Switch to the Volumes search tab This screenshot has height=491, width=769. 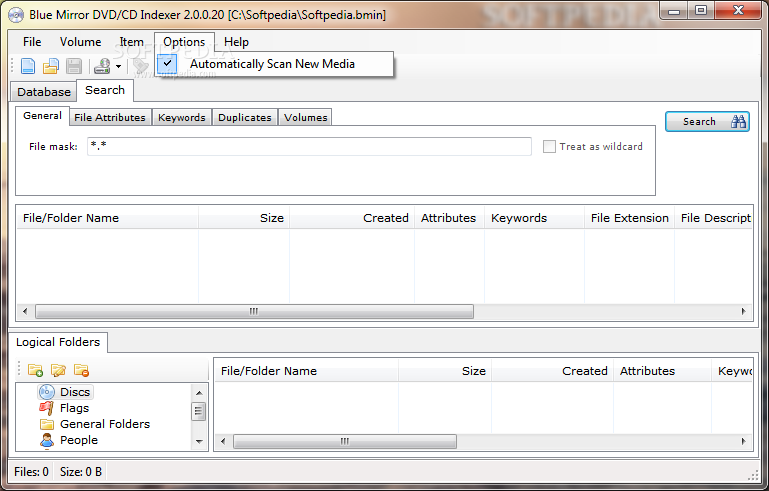306,118
